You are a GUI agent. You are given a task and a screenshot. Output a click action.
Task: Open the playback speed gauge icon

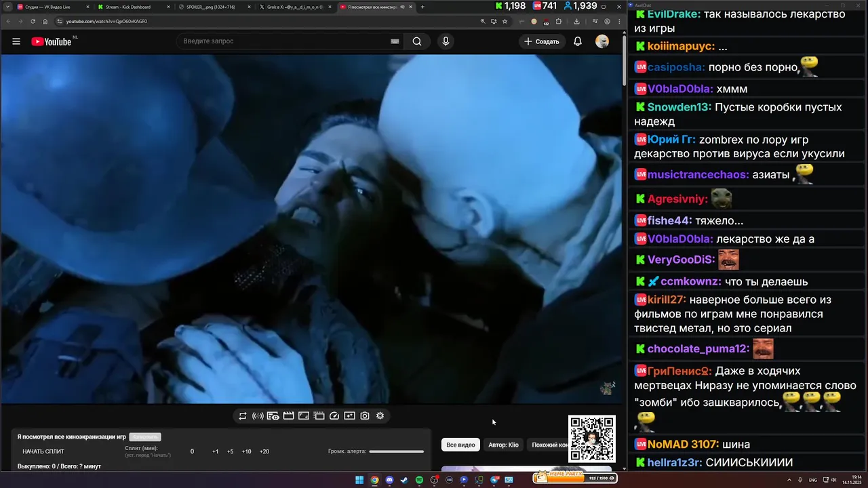point(334,416)
